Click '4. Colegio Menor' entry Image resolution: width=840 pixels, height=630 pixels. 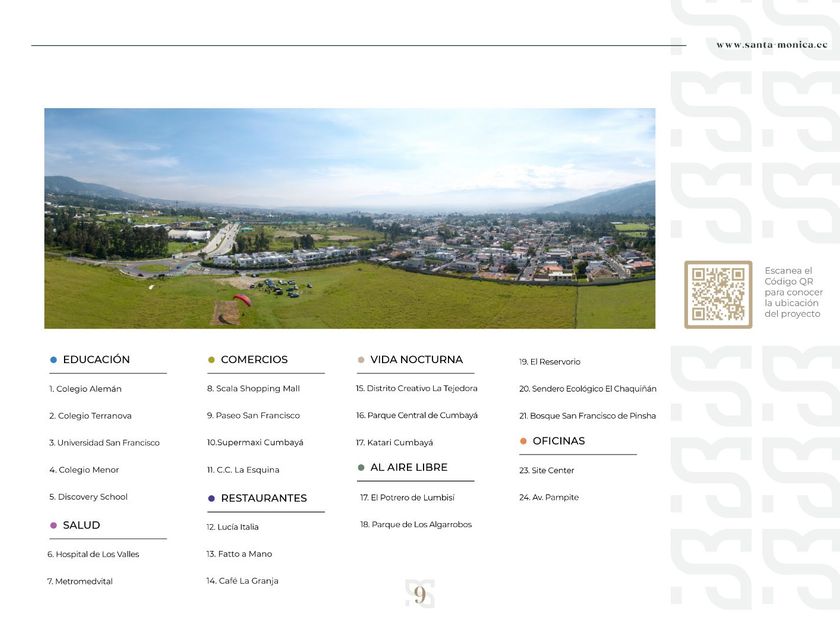(x=84, y=470)
